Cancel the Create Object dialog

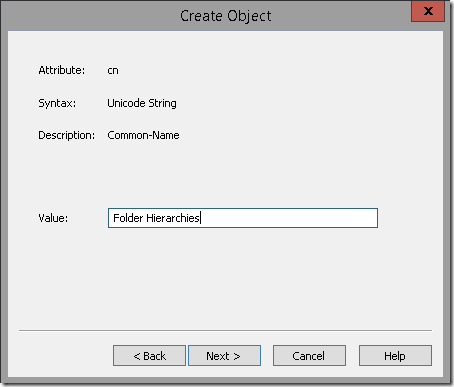[309, 356]
